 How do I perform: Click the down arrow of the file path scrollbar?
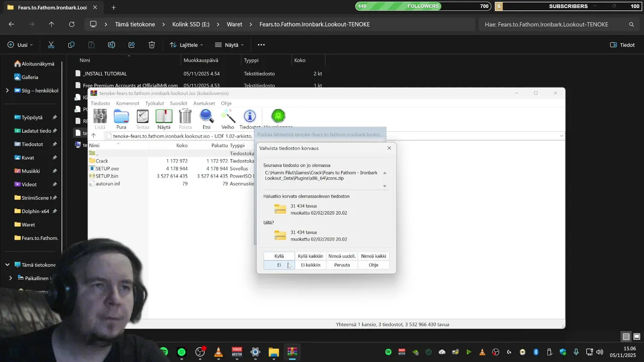click(385, 186)
